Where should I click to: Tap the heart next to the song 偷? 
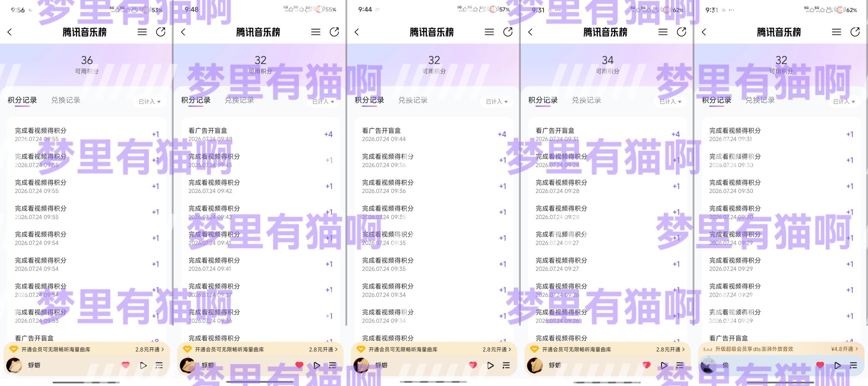coord(820,365)
